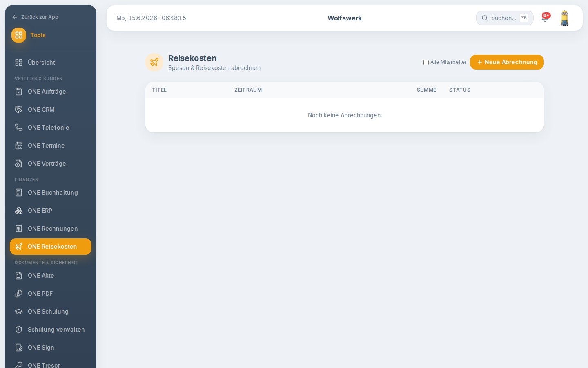
Task: Open ONE Akte menu item
Action: [x=51, y=276]
